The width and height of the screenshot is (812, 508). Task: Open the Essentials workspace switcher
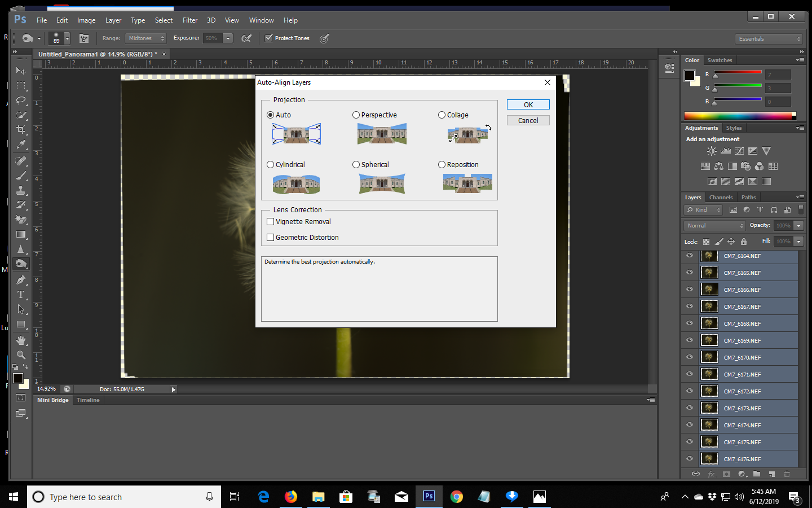[x=768, y=38]
